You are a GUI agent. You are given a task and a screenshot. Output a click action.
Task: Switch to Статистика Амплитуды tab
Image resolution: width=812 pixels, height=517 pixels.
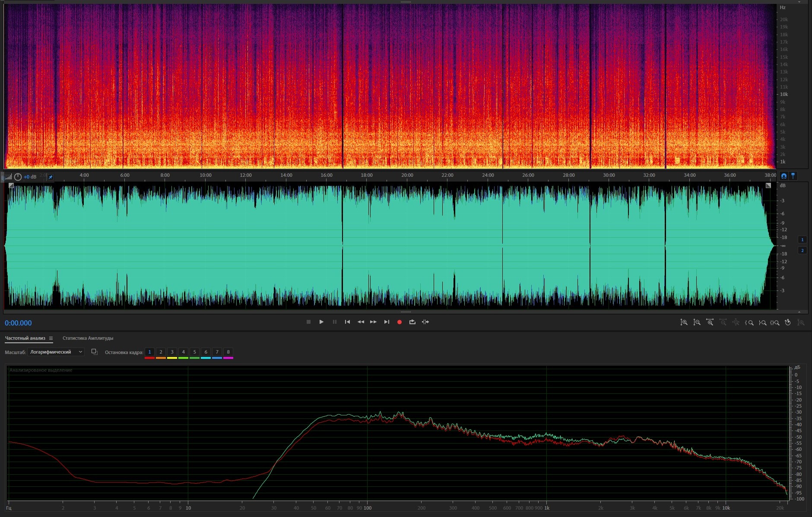click(88, 338)
